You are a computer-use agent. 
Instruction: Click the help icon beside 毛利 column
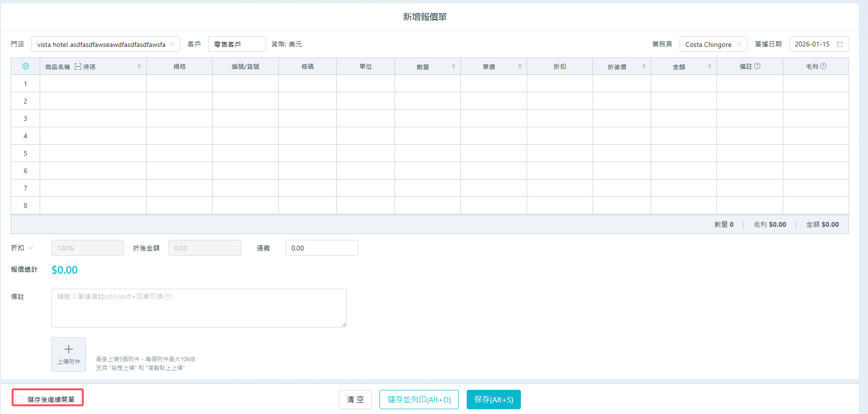tap(823, 66)
